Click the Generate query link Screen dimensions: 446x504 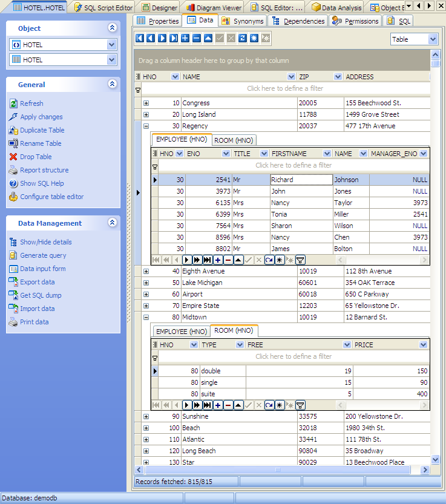point(43,255)
